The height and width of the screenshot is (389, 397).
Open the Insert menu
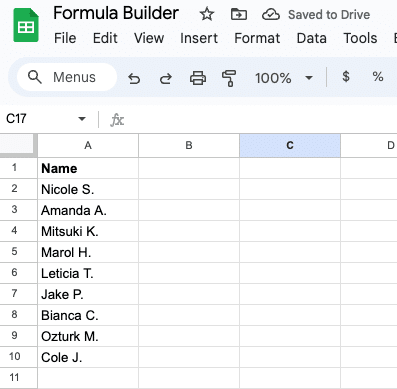pyautogui.click(x=199, y=38)
